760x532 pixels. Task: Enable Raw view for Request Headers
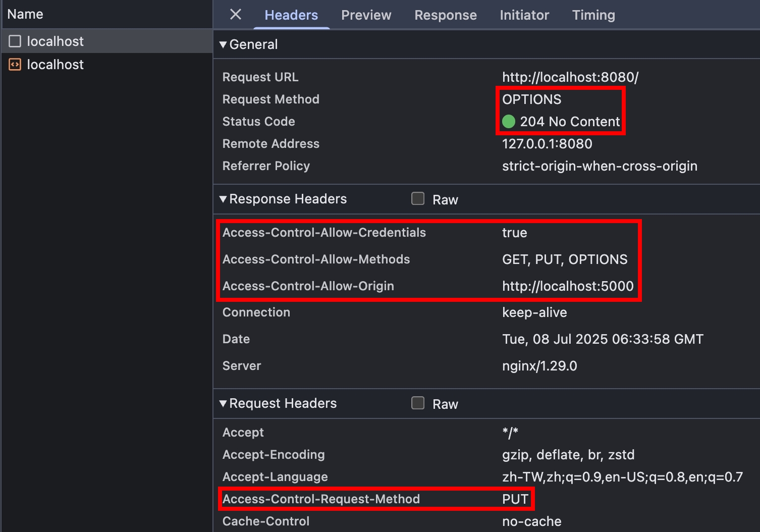pyautogui.click(x=418, y=403)
